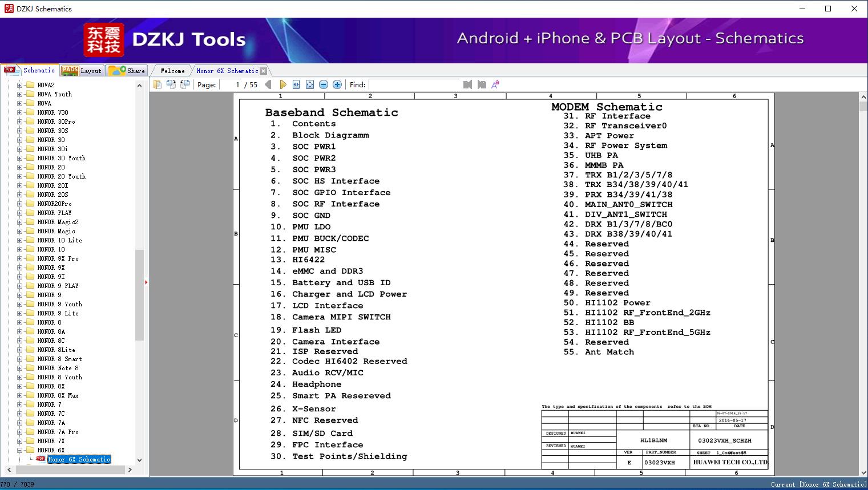This screenshot has height=490, width=868.
Task: Click the tree horizontal scroll right arrow
Action: click(130, 469)
